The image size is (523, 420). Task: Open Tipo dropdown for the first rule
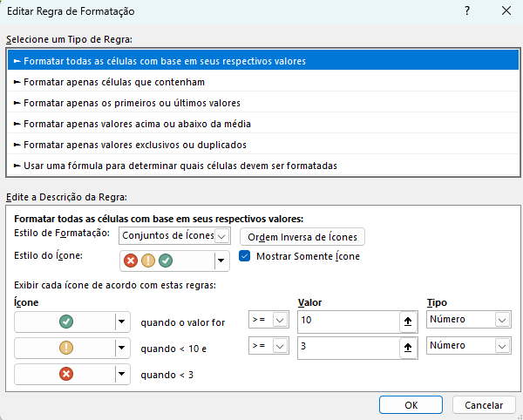coord(501,321)
